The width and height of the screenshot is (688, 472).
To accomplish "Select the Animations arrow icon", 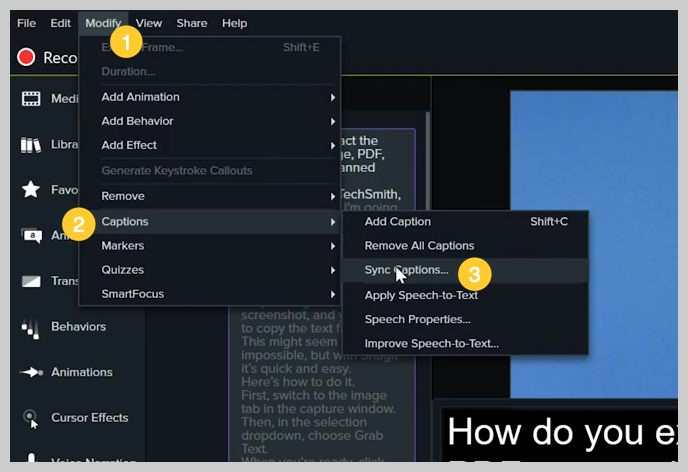I will 32,372.
